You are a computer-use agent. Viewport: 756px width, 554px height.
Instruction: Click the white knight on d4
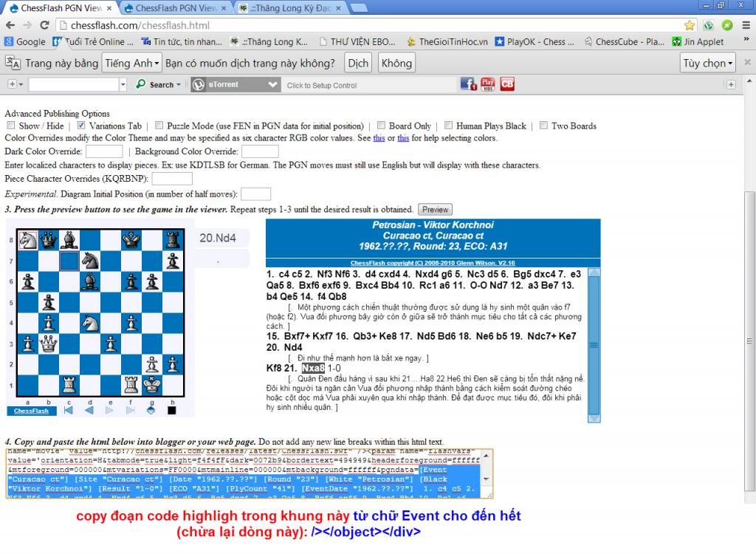tap(89, 323)
